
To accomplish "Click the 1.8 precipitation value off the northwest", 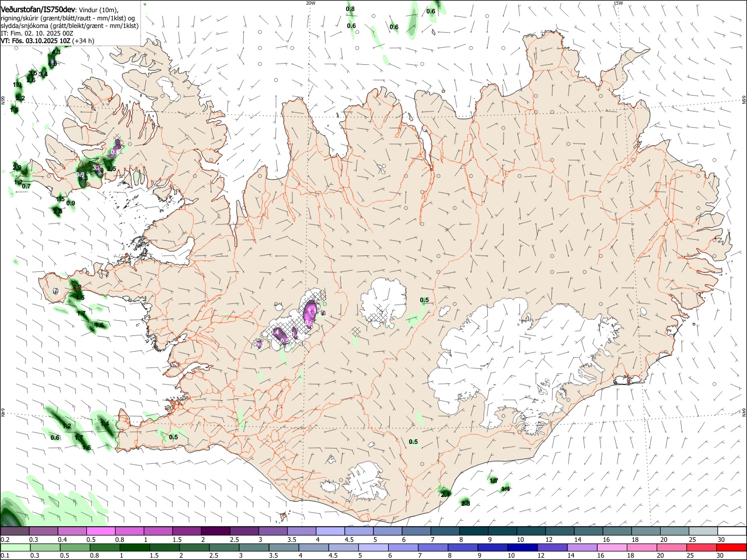I will (x=14, y=110).
